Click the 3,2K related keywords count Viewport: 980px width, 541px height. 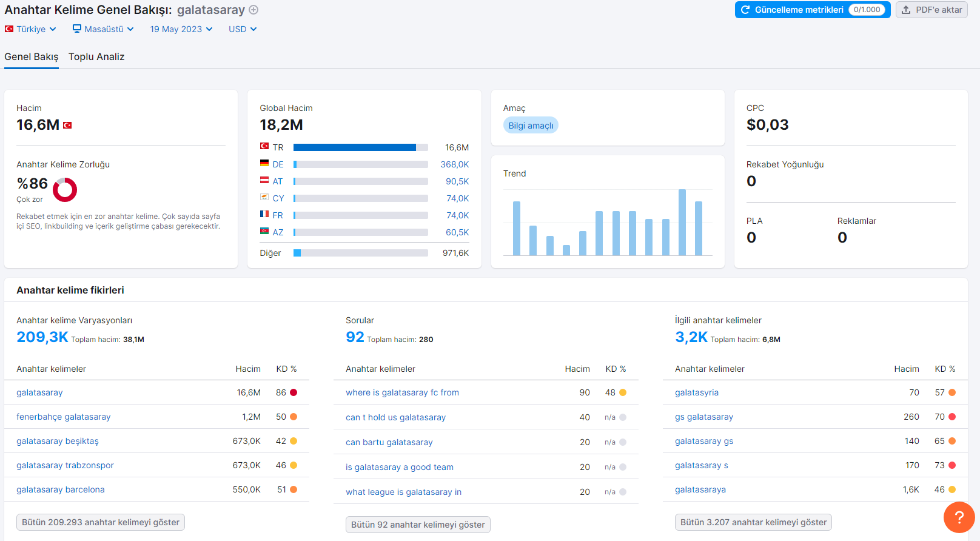tap(691, 337)
